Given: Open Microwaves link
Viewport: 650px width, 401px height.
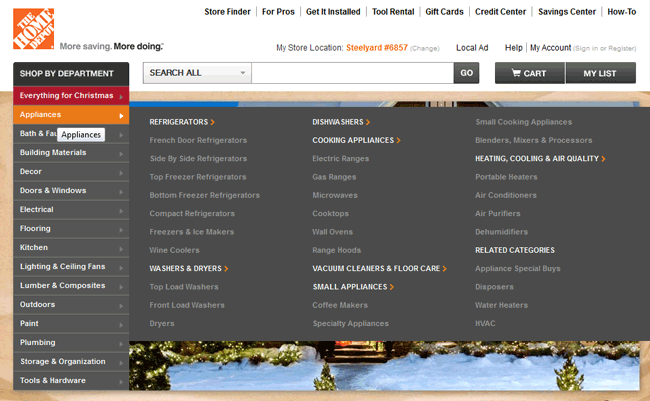Looking at the screenshot, I should (x=335, y=195).
